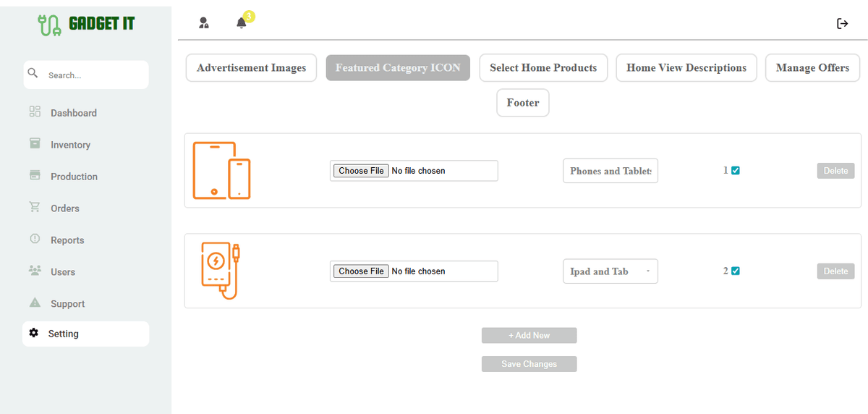Click the sidebar Search input field
Viewport: 868px width, 414px height.
pos(94,75)
